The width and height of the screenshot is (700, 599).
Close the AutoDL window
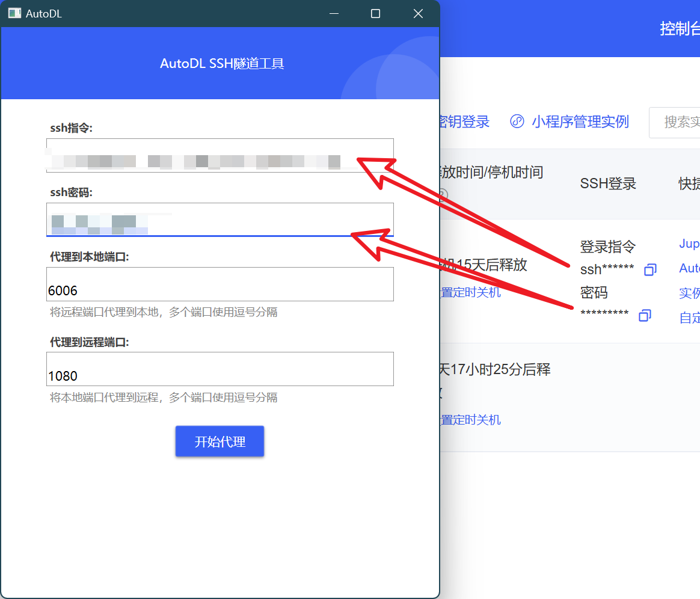419,14
